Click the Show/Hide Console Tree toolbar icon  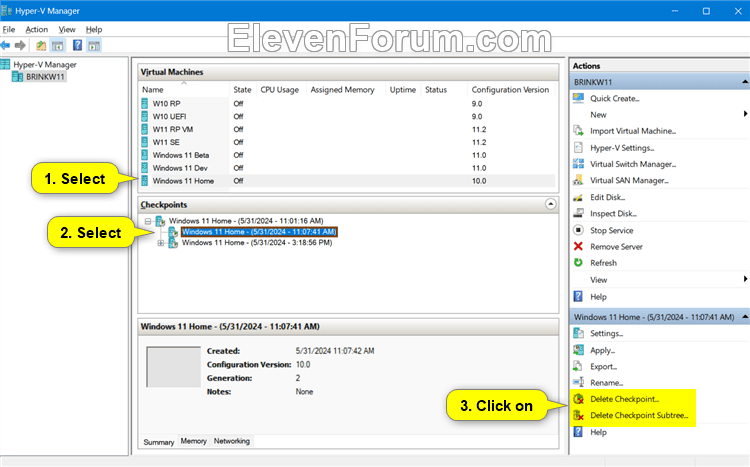58,46
